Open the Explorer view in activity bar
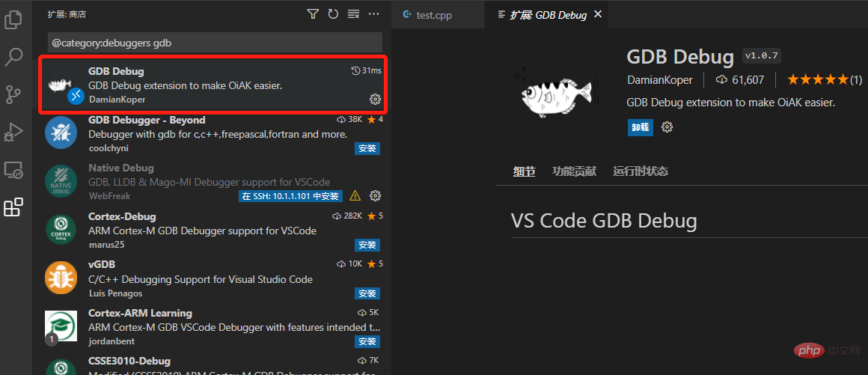The width and height of the screenshot is (868, 375). pos(13,19)
